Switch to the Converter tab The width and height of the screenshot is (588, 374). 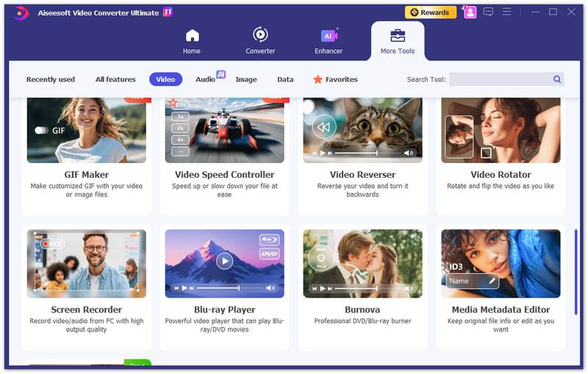260,42
